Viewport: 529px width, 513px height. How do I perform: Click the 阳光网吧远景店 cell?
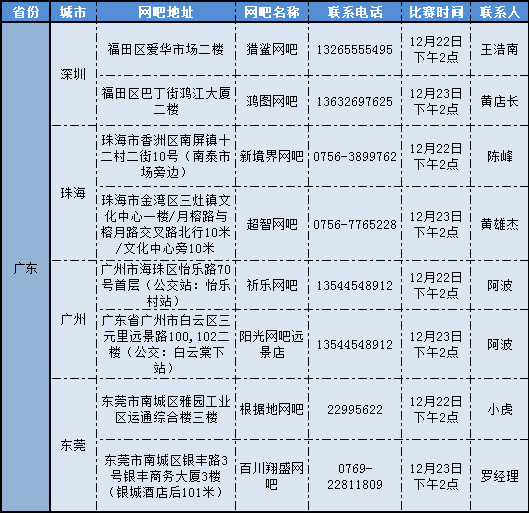272,344
